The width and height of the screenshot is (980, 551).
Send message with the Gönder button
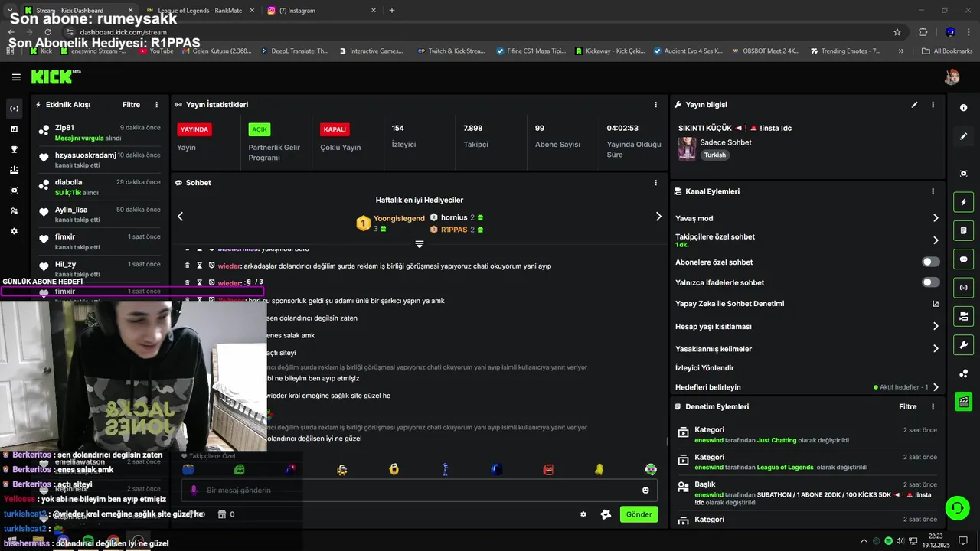(639, 514)
